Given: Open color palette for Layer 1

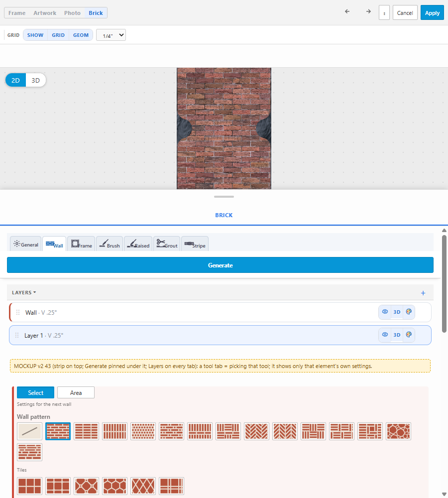Looking at the screenshot, I should (409, 335).
